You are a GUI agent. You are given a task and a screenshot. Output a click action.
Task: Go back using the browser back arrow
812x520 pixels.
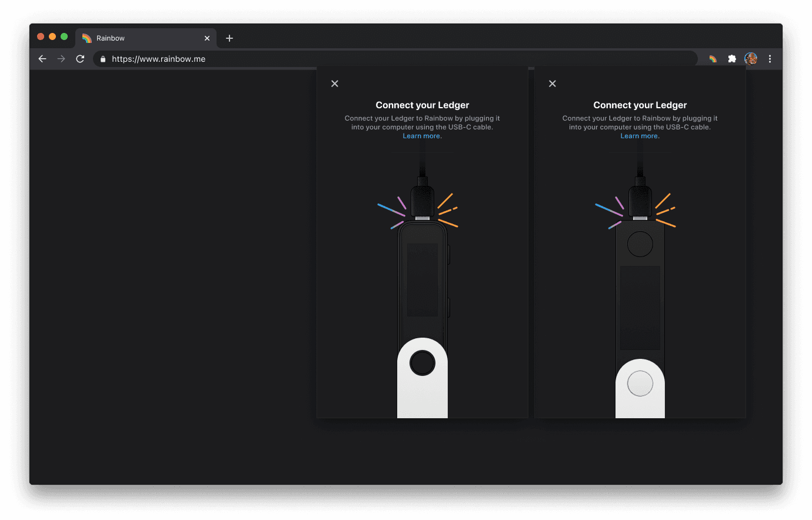pos(42,59)
